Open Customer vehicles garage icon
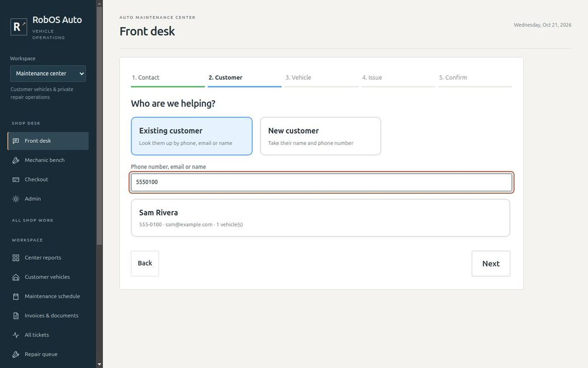Viewport: 588px width, 368px height. pos(16,277)
